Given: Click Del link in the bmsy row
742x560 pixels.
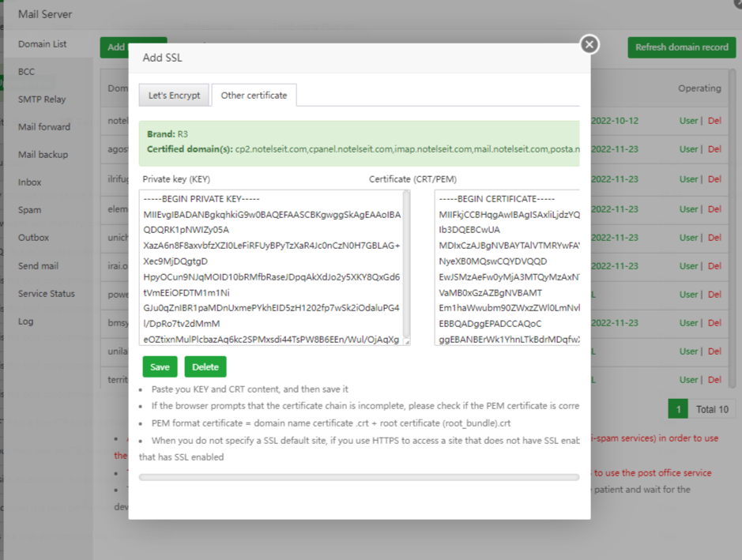Looking at the screenshot, I should click(x=714, y=322).
